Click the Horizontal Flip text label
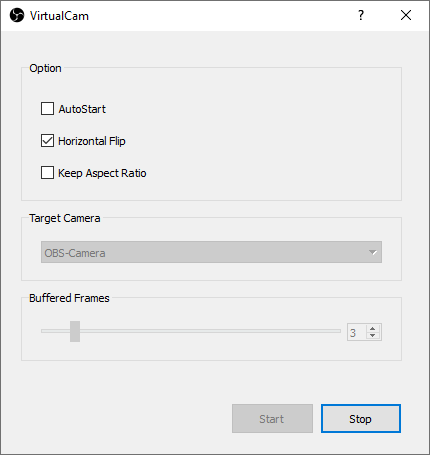The image size is (430, 455). click(x=92, y=141)
